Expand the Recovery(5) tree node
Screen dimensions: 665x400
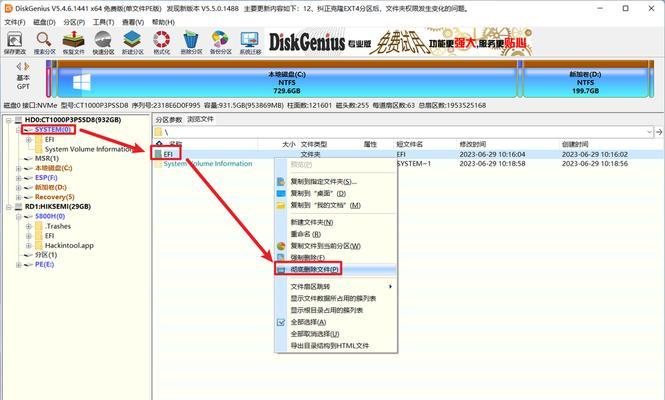pyautogui.click(x=18, y=197)
